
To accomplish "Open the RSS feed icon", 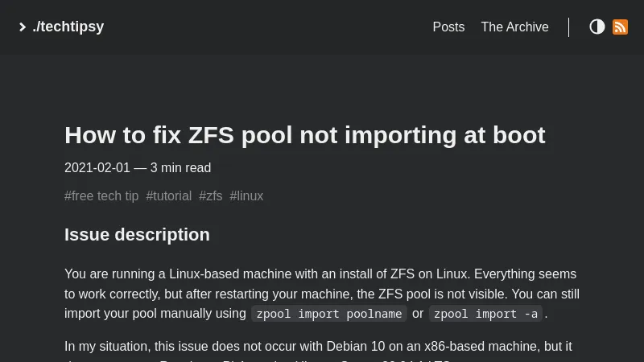I will tap(620, 27).
